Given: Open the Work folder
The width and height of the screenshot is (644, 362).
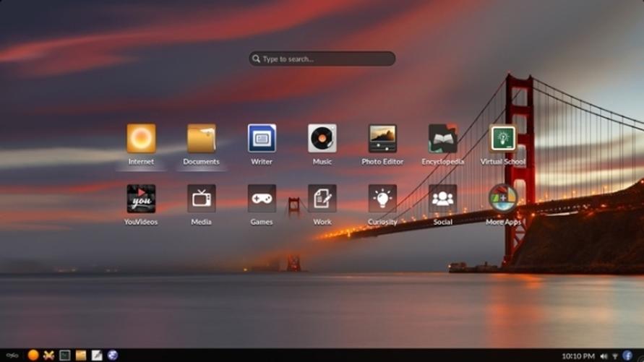Looking at the screenshot, I should [322, 199].
